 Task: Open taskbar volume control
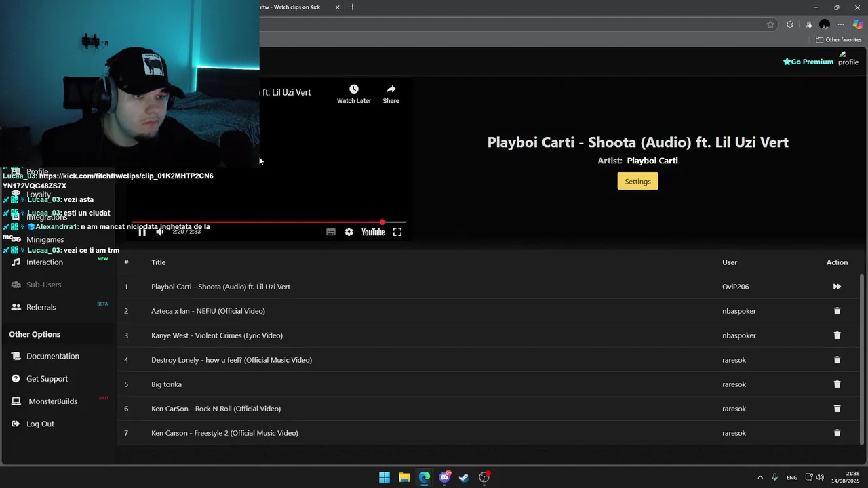click(821, 477)
